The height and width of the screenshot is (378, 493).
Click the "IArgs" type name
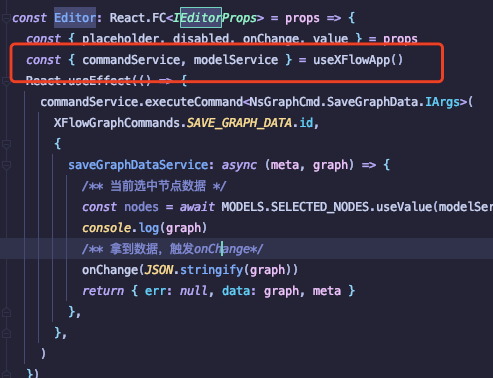(442, 102)
